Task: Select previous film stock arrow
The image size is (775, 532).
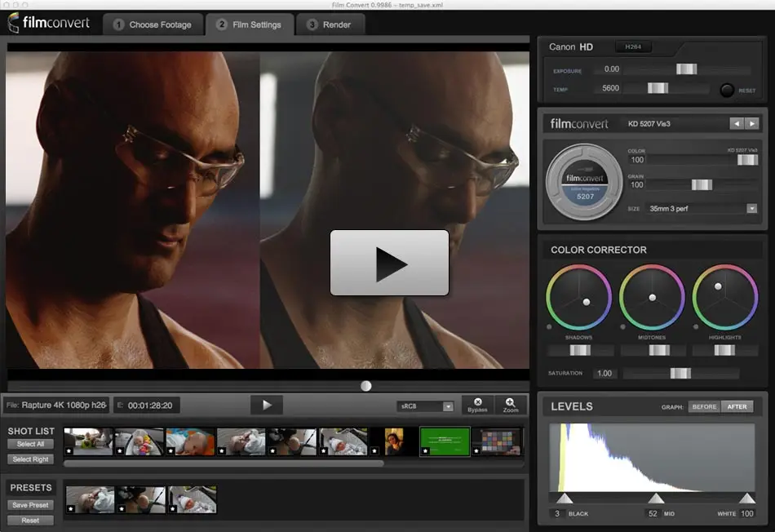Action: coord(737,123)
